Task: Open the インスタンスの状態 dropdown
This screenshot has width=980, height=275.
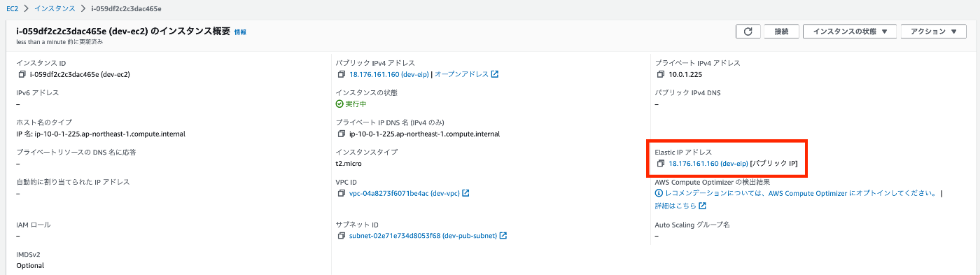Action: pos(850,31)
